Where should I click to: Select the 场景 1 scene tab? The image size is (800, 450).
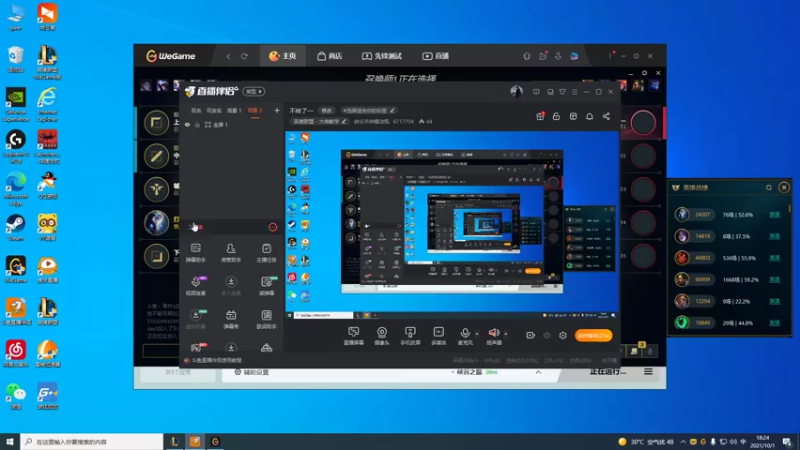234,110
